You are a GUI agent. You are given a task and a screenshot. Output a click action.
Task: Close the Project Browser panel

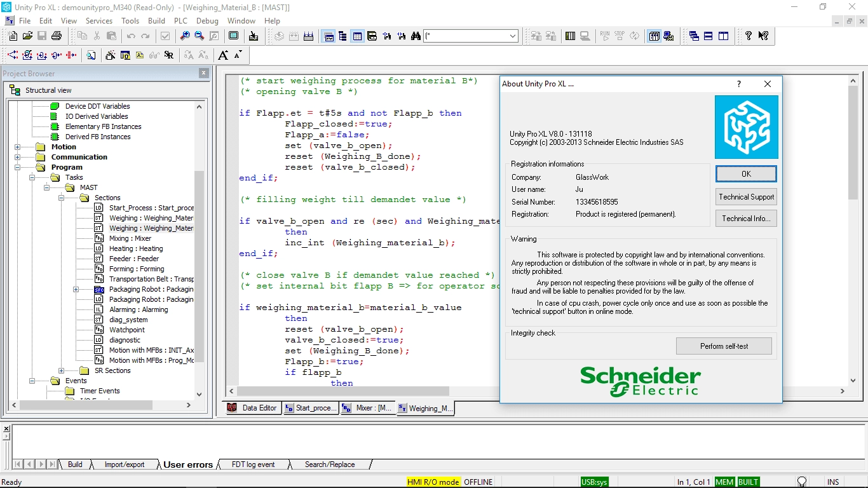[x=204, y=73]
